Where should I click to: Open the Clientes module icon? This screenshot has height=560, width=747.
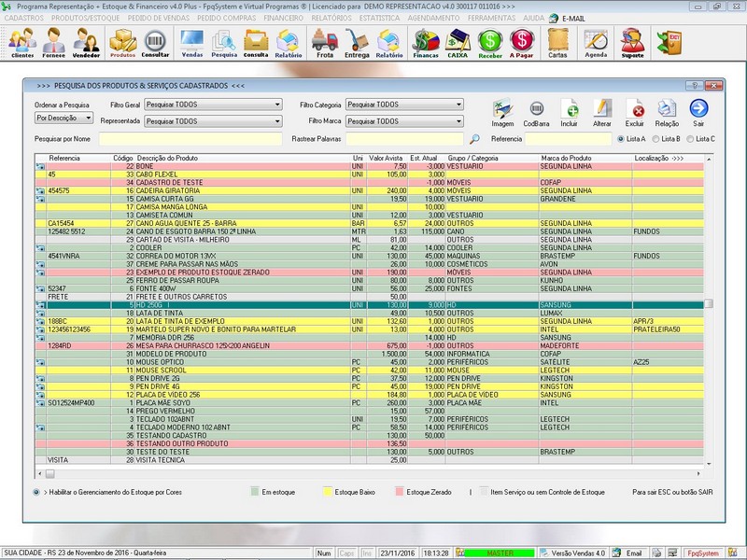point(22,42)
